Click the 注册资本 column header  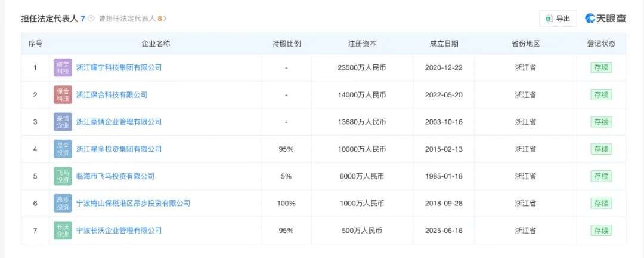click(363, 44)
